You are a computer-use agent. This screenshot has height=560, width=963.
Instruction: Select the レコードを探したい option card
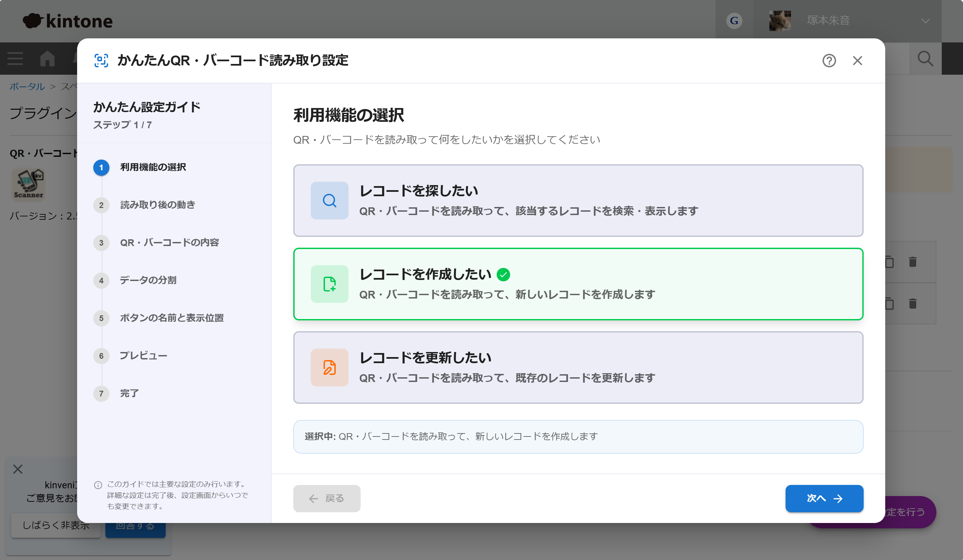(x=578, y=201)
